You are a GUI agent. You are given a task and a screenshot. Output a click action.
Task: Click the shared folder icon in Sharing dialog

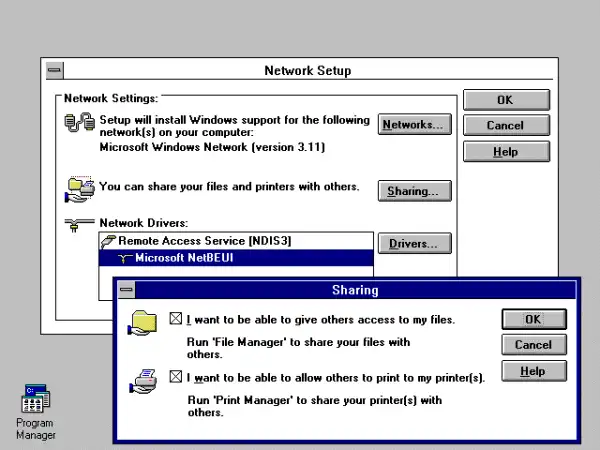145,325
